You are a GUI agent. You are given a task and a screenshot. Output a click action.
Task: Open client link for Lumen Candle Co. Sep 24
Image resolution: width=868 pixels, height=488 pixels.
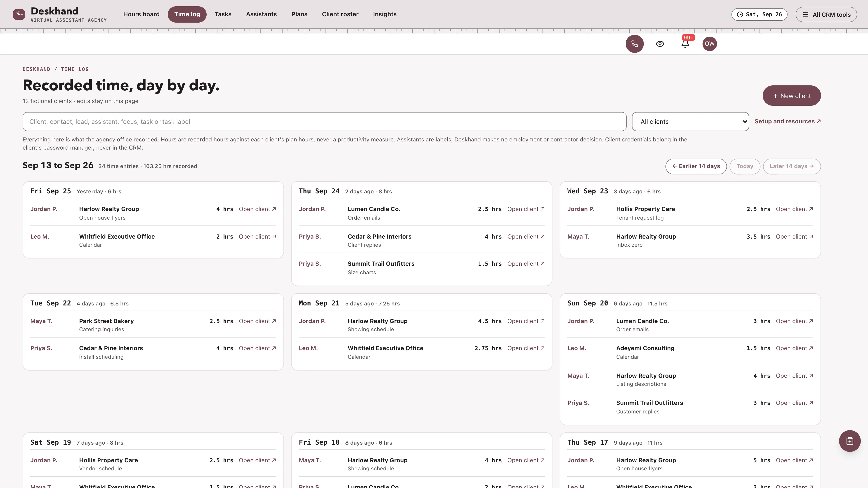tap(526, 209)
